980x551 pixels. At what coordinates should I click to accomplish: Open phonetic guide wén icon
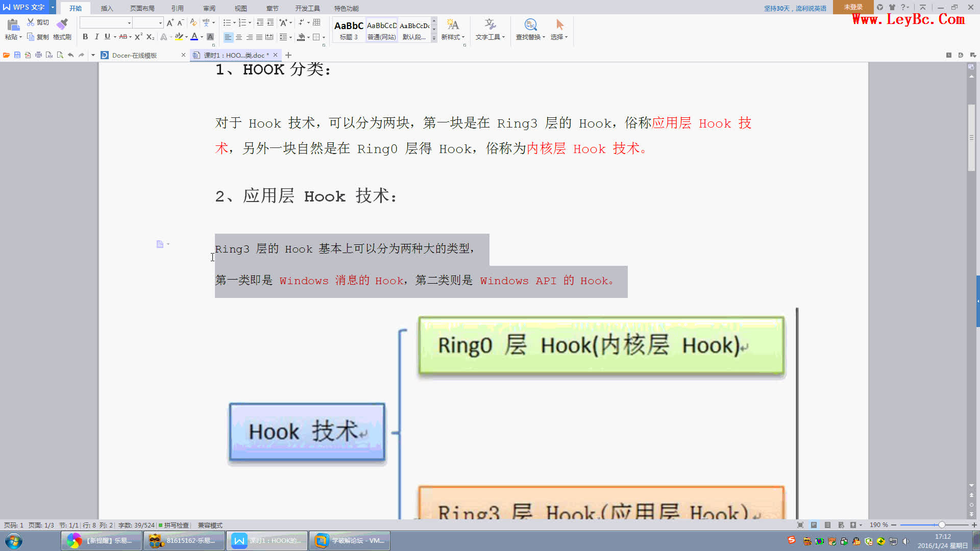206,22
